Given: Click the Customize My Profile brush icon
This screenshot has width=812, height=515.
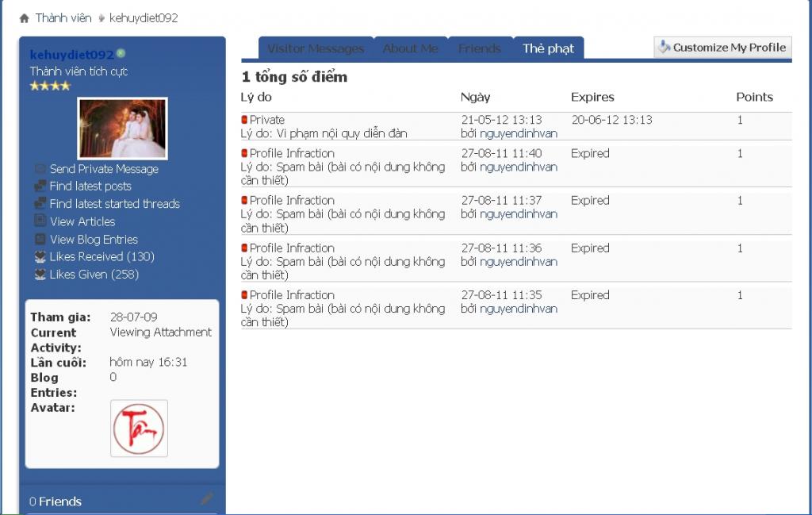Looking at the screenshot, I should [664, 47].
